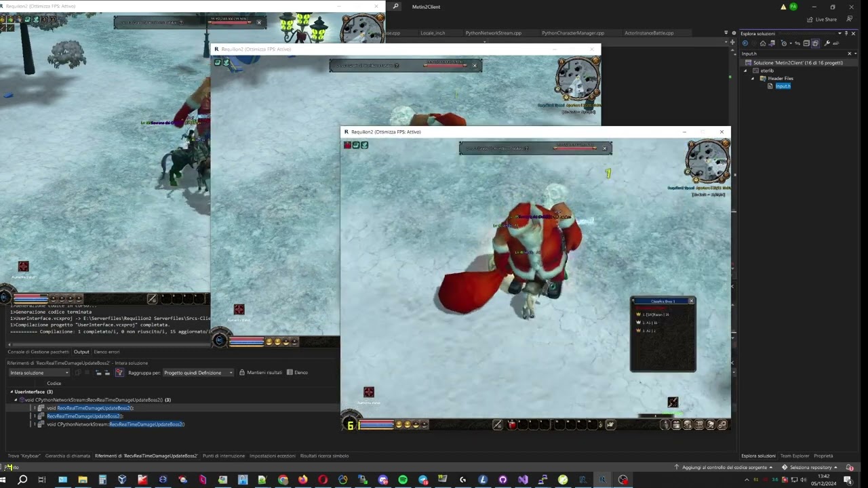The height and width of the screenshot is (488, 868).
Task: Close the Classifica Boss ranking panel in game
Action: [x=691, y=301]
